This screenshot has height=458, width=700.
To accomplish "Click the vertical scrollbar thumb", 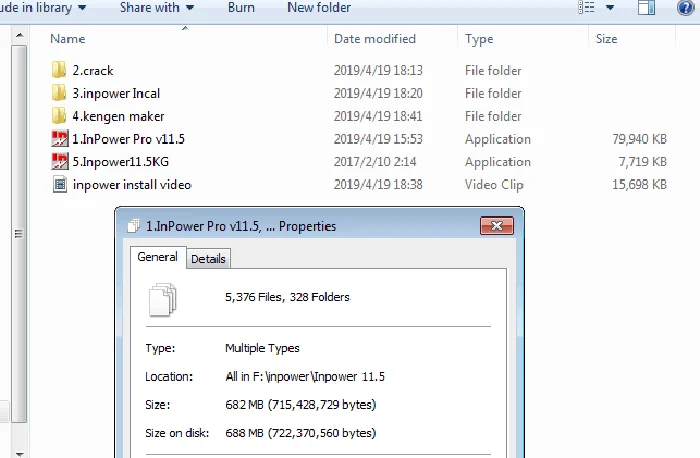I will (x=19, y=233).
